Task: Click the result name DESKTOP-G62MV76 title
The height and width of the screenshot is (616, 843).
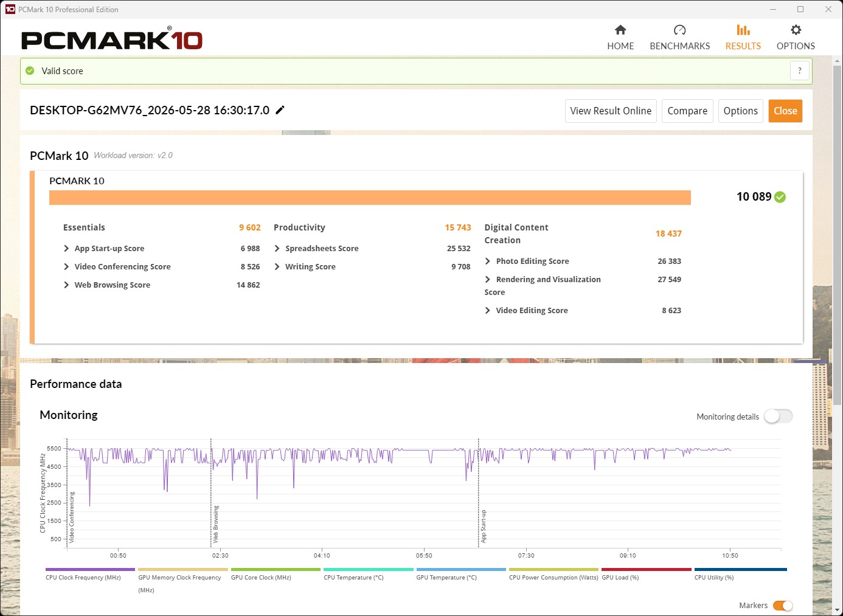Action: [150, 110]
